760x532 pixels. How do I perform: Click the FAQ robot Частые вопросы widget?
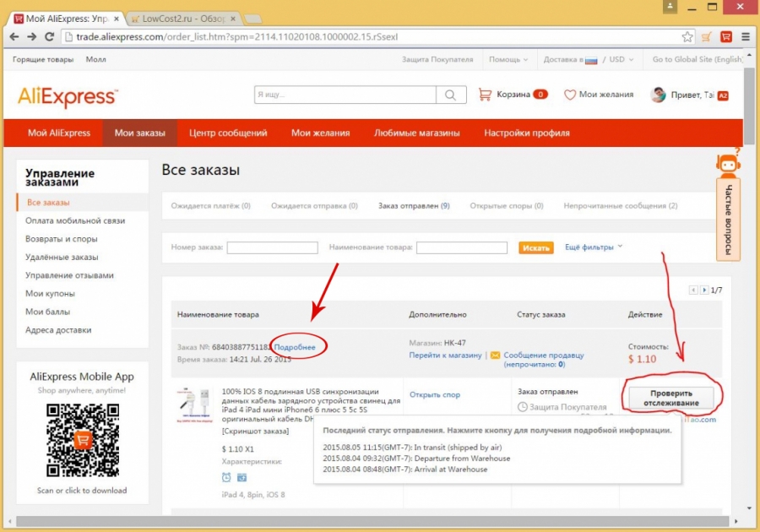728,207
